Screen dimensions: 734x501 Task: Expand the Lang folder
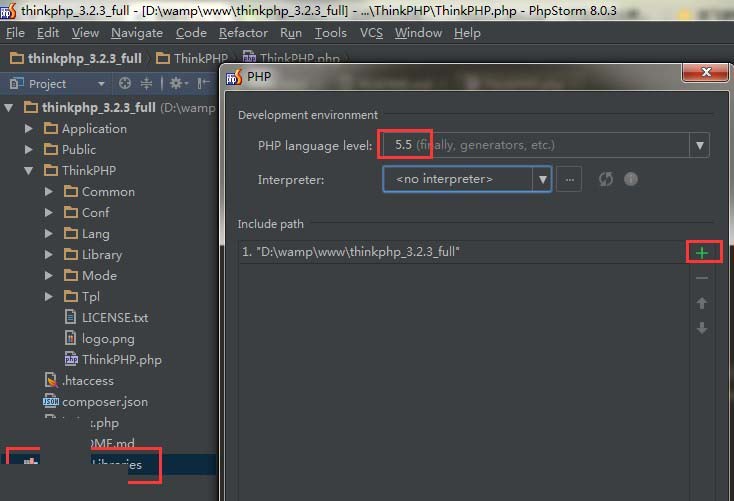click(x=49, y=233)
